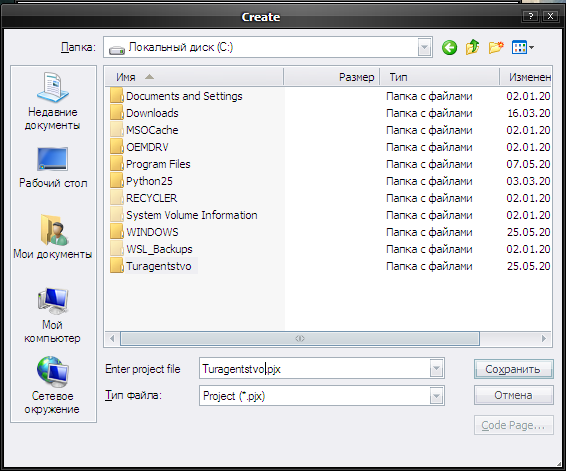This screenshot has width=566, height=471.
Task: Sort by the Изменен column header
Action: tap(526, 77)
